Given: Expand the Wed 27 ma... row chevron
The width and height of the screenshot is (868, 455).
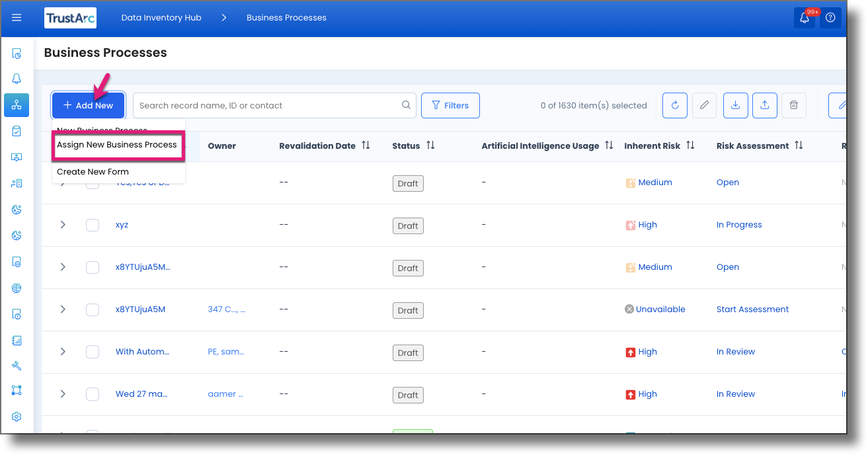Looking at the screenshot, I should point(63,394).
